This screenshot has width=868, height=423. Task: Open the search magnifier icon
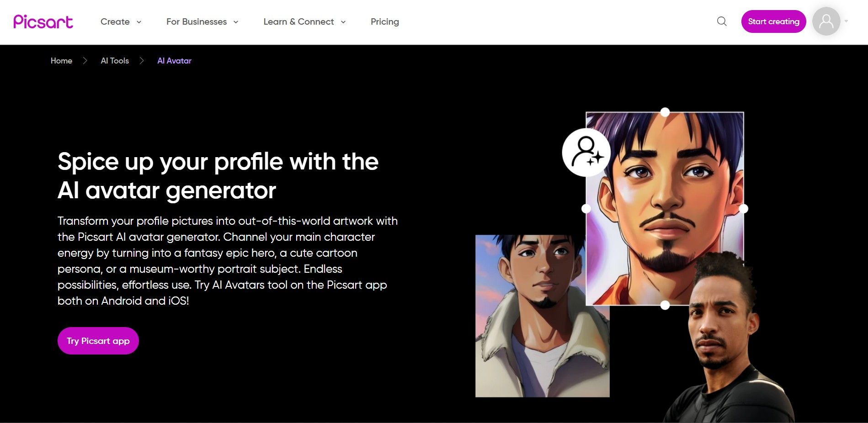(722, 21)
